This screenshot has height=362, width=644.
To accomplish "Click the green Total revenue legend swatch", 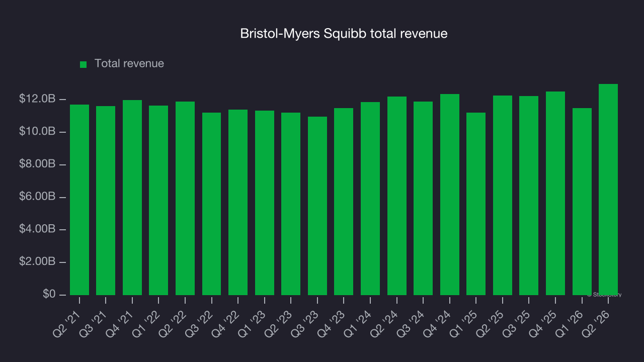I will (84, 64).
